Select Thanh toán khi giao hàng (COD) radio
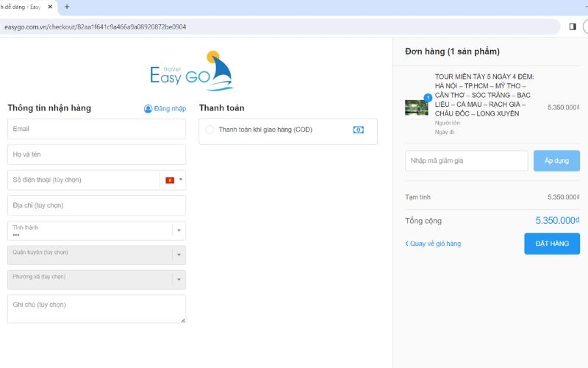The width and height of the screenshot is (588, 368). click(x=209, y=130)
